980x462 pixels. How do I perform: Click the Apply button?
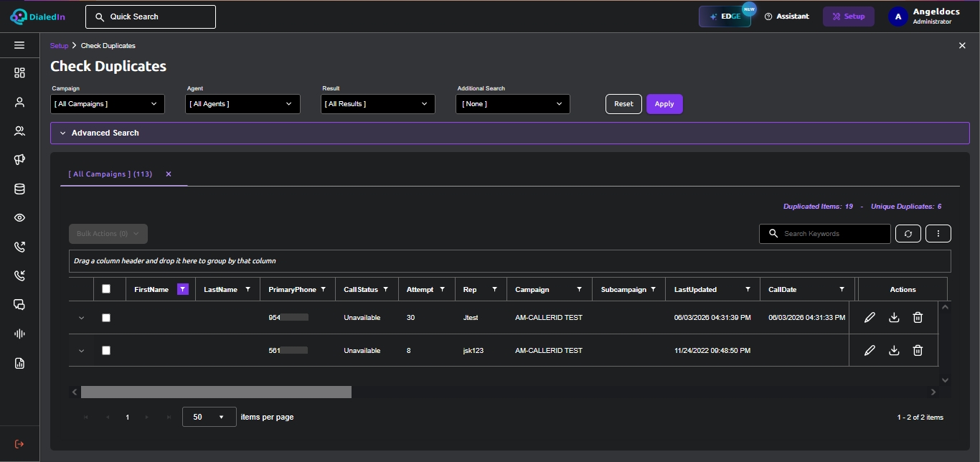click(x=664, y=104)
